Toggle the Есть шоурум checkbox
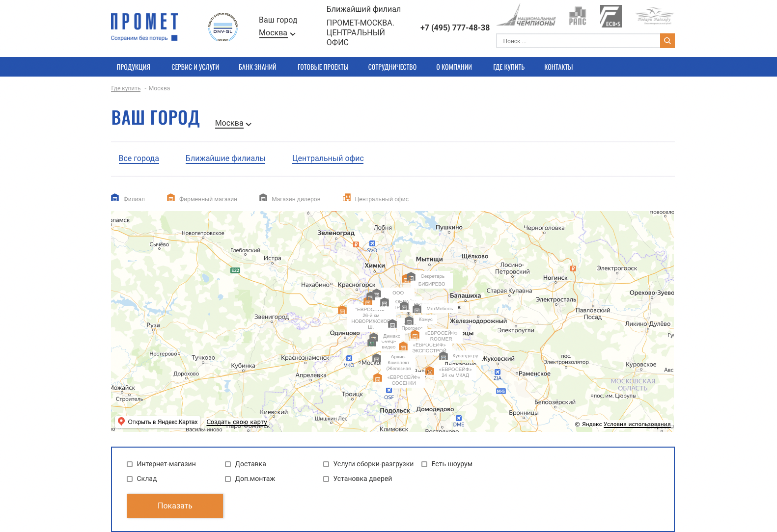 pyautogui.click(x=424, y=464)
